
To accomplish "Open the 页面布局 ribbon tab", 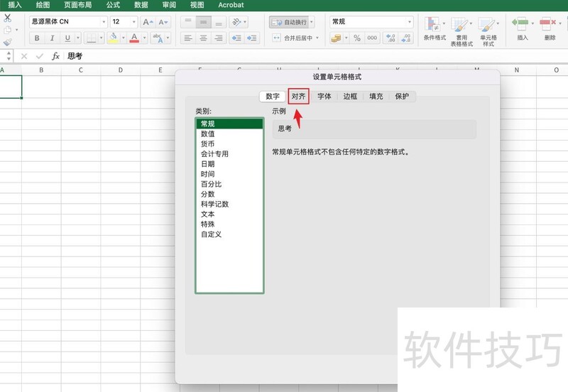I will (x=77, y=5).
